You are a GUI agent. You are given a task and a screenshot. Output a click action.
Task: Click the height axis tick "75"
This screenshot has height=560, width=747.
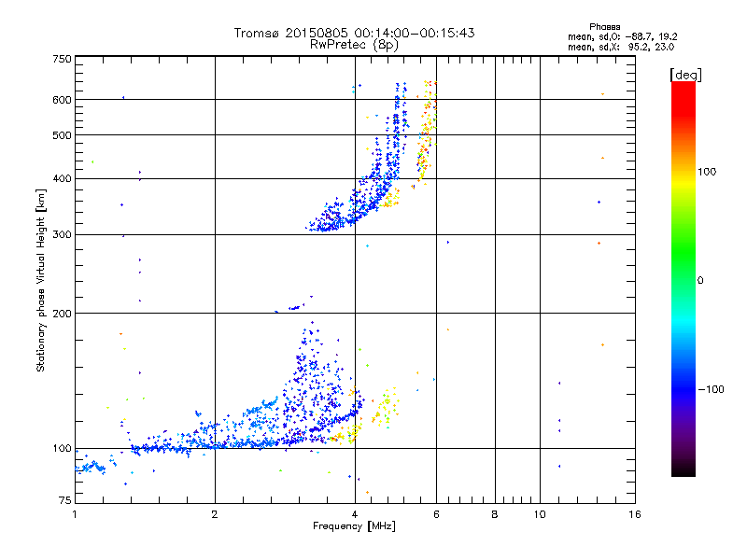click(x=65, y=500)
